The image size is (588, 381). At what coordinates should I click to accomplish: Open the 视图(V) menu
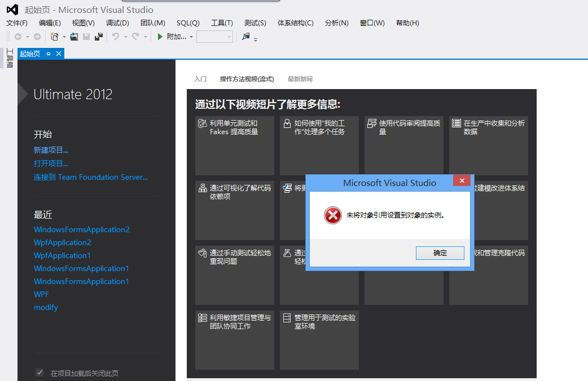(x=84, y=23)
